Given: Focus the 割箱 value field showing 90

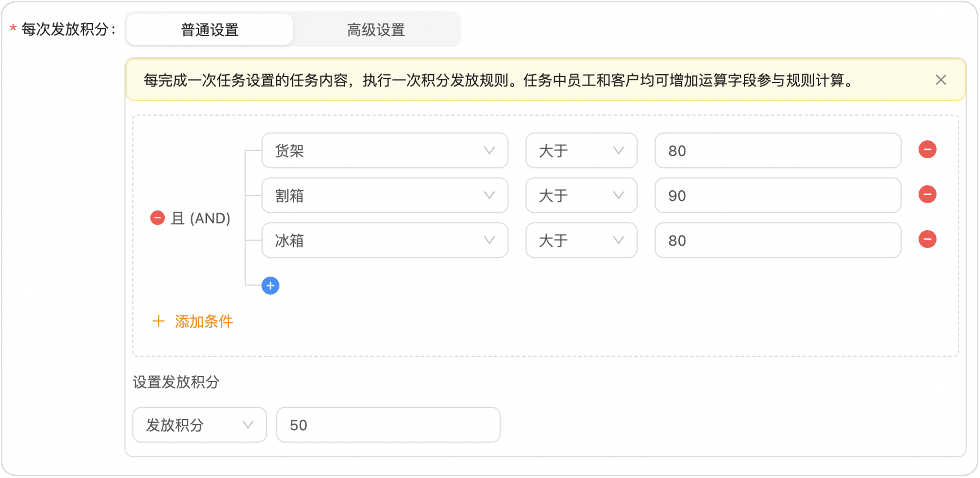Looking at the screenshot, I should click(x=777, y=195).
